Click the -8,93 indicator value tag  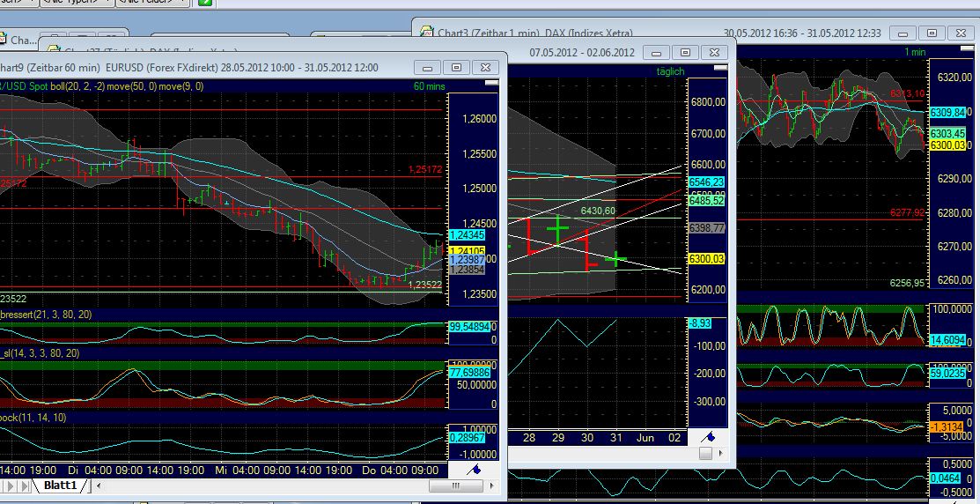point(699,323)
